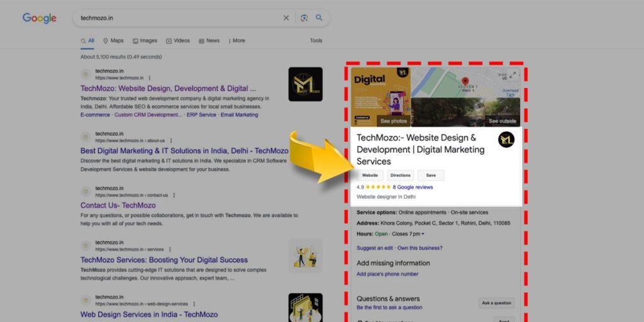Click the TechMozo round logo in panel

506,140
